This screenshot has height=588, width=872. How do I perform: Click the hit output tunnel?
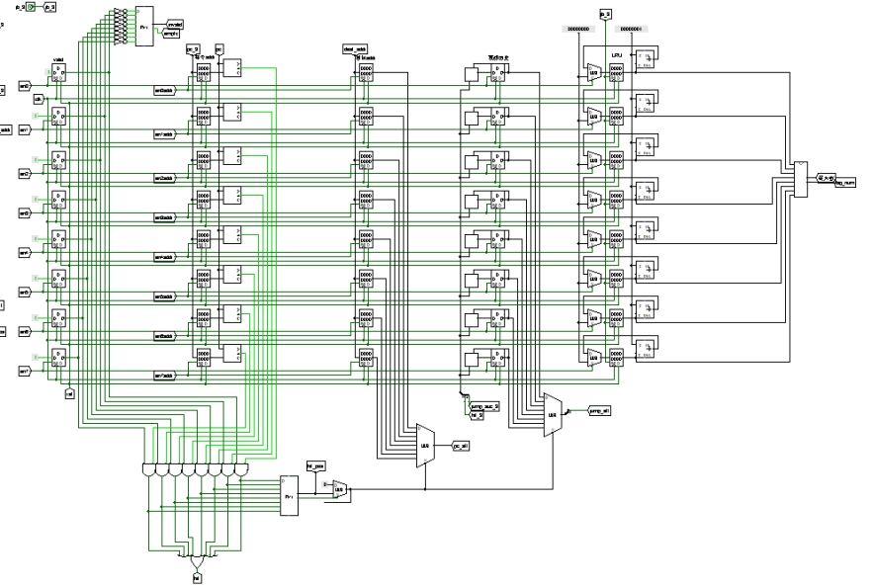coord(197,578)
